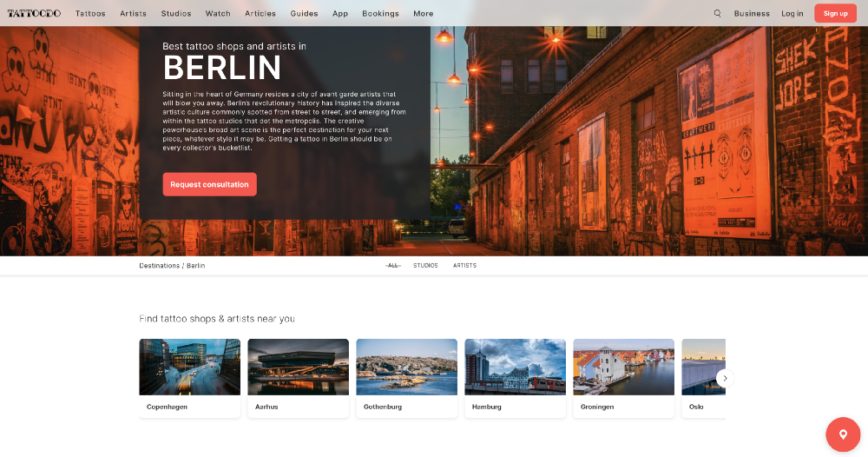
Task: Open the Tattoos menu item
Action: tap(90, 14)
